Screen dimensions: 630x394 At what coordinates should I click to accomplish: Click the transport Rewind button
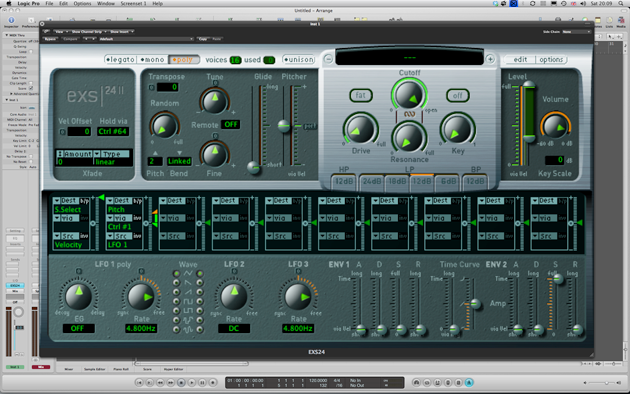160,382
